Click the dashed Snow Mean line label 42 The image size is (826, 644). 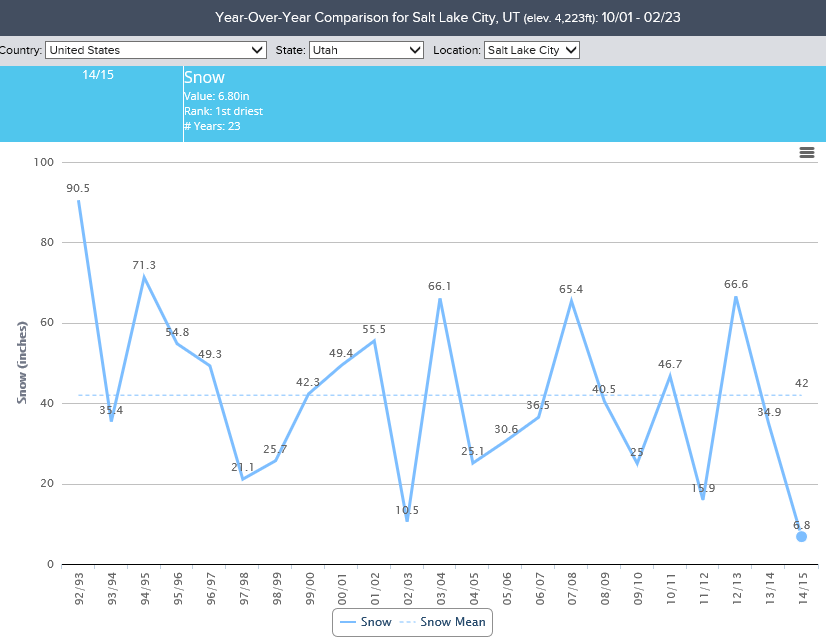[801, 383]
